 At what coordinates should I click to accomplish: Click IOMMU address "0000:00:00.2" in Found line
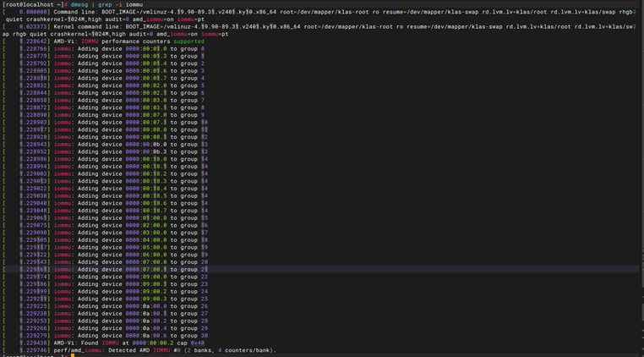click(x=153, y=343)
